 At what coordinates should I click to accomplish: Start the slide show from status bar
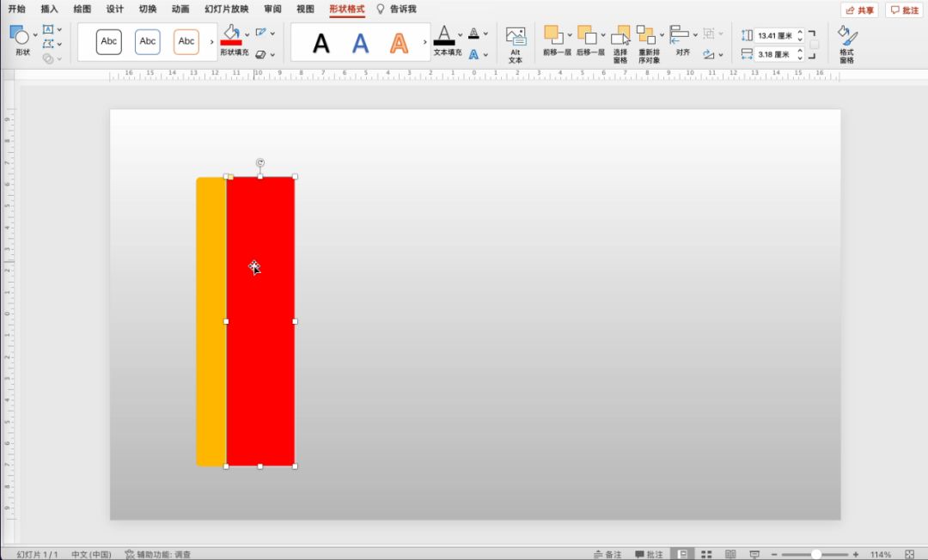click(x=754, y=554)
